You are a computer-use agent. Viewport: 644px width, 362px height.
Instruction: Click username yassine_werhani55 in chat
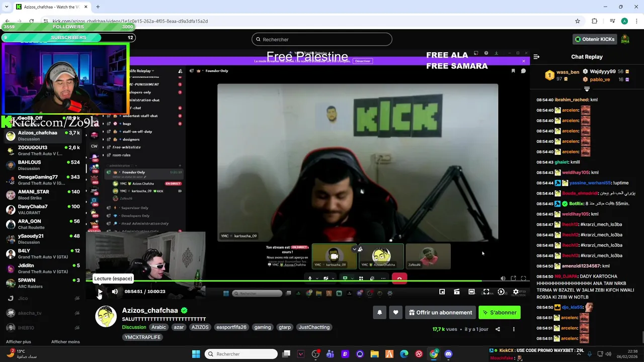pos(590,183)
